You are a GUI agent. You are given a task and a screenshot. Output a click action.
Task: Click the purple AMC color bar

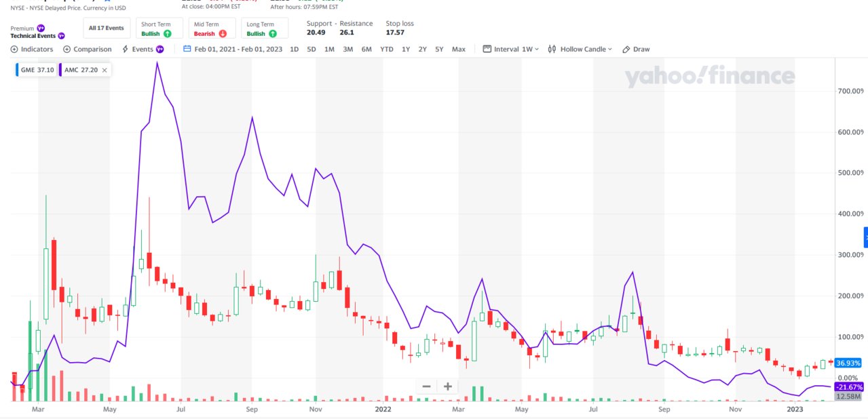coord(60,70)
